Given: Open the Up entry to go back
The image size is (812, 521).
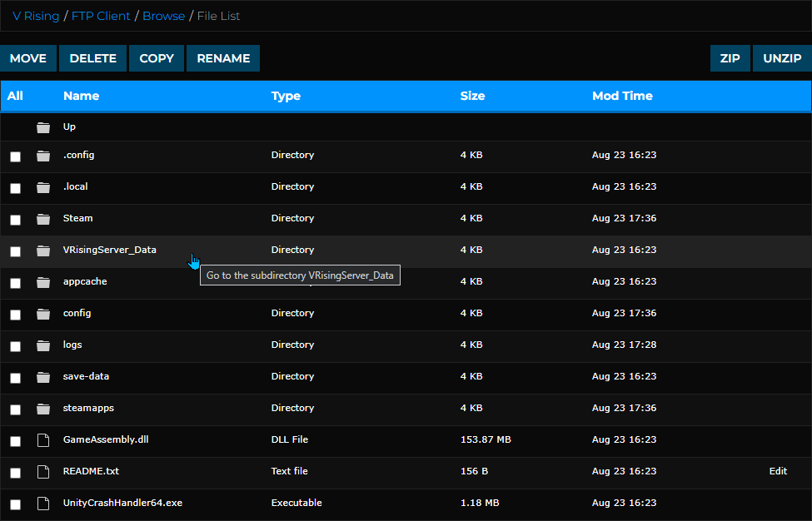Looking at the screenshot, I should coord(69,127).
